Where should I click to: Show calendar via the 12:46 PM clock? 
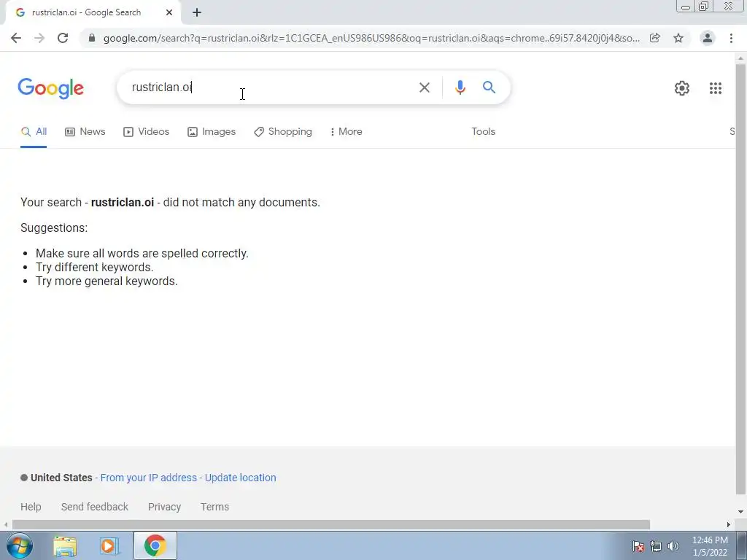pyautogui.click(x=710, y=546)
